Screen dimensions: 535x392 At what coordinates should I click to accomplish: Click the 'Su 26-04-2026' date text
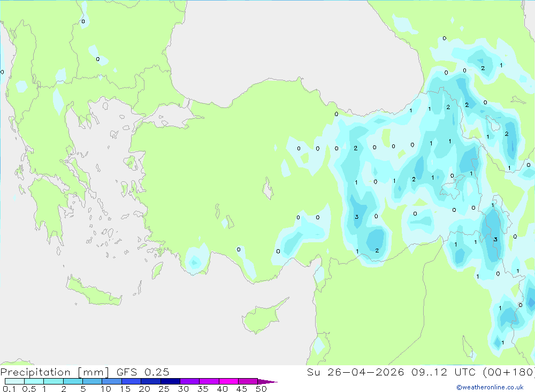[x=355, y=372]
